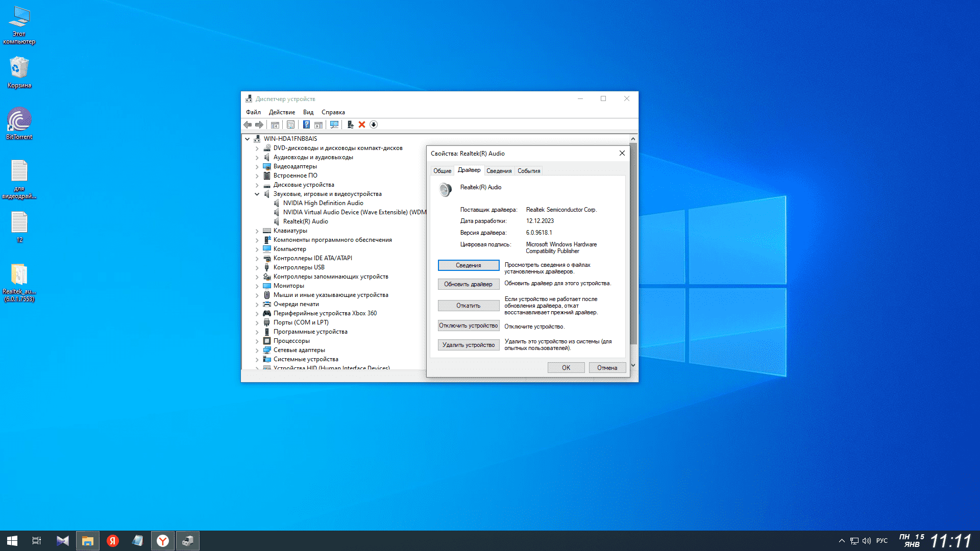Click the round disable device arrow icon
980x551 pixels.
point(374,124)
